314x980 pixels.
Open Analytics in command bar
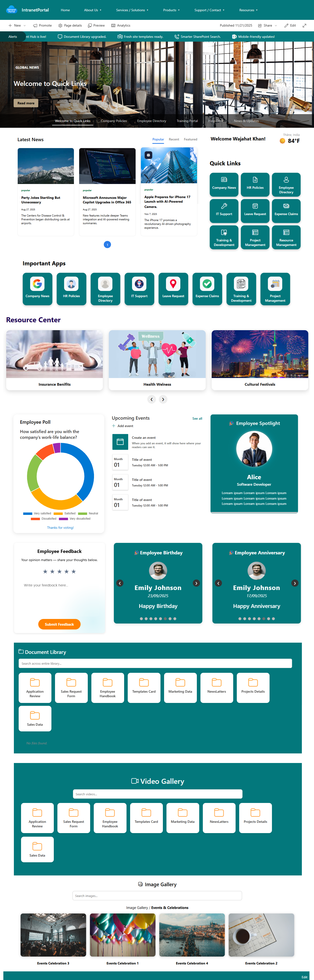tap(121, 26)
